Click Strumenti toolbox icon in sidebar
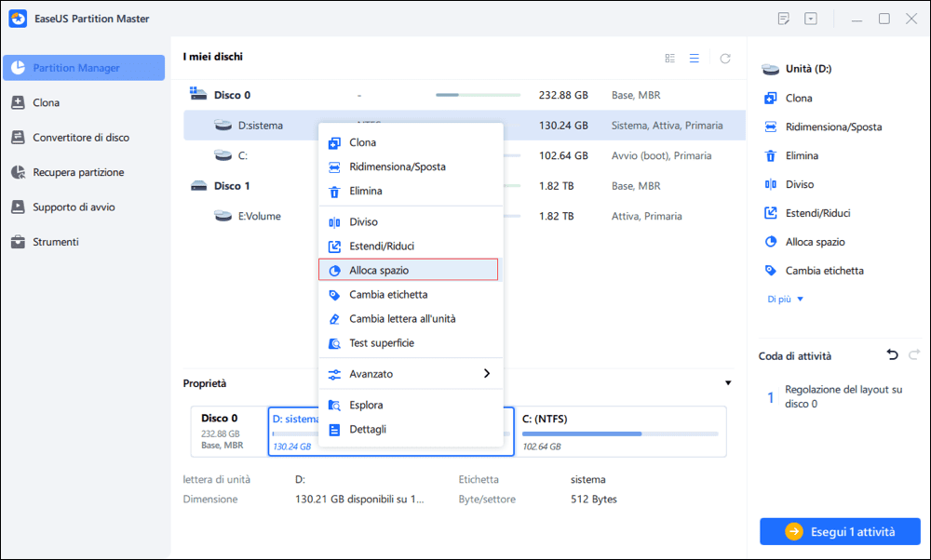The width and height of the screenshot is (931, 560). coord(18,242)
